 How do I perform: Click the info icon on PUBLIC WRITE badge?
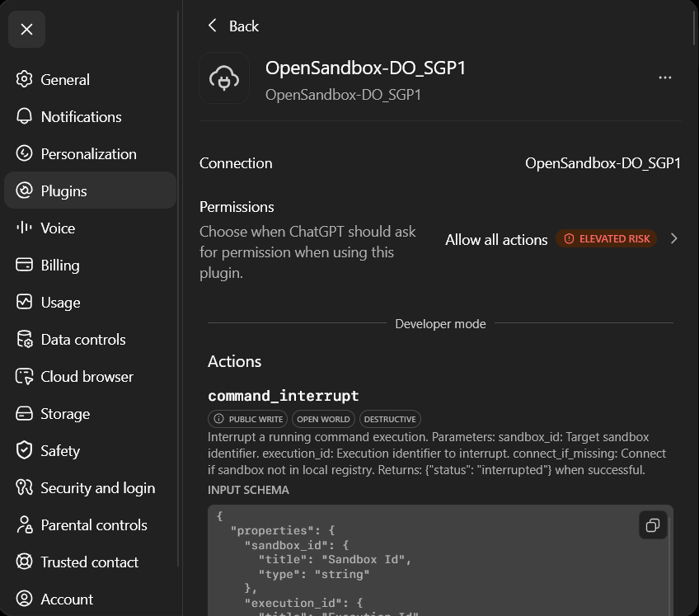[x=218, y=419]
